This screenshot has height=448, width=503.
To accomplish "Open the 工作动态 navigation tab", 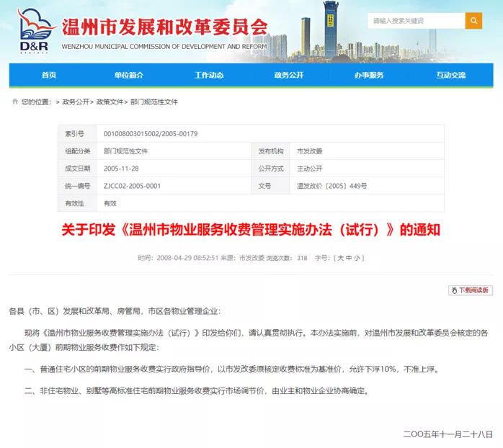I will pos(209,75).
